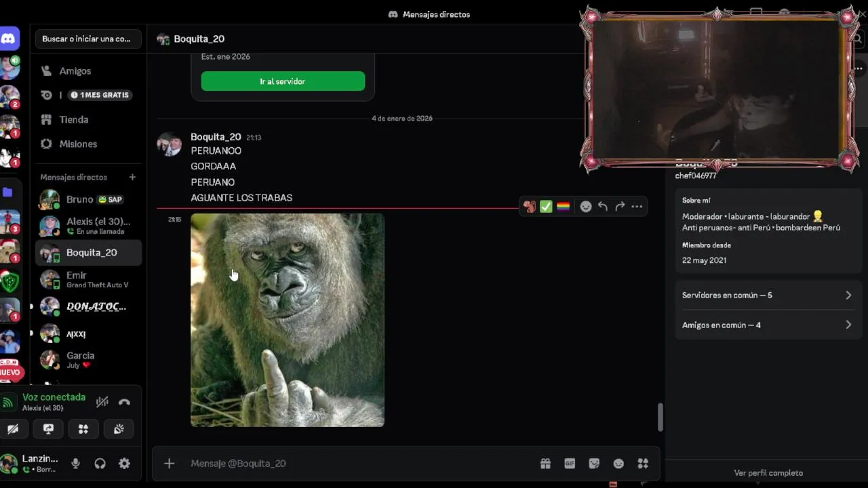Open the green shield server icon

[x=9, y=280]
